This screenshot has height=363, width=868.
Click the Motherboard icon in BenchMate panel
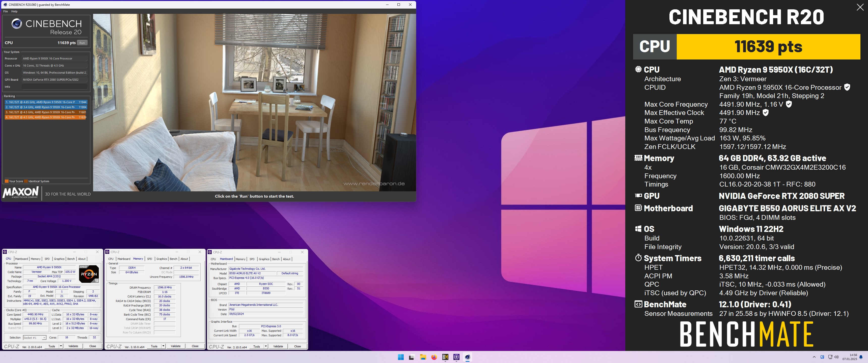pyautogui.click(x=638, y=208)
